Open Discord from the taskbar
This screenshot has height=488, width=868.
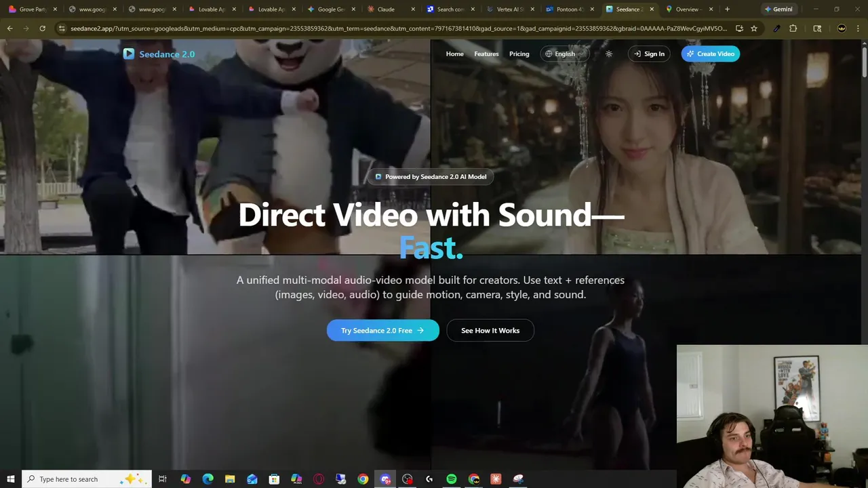[x=385, y=479]
